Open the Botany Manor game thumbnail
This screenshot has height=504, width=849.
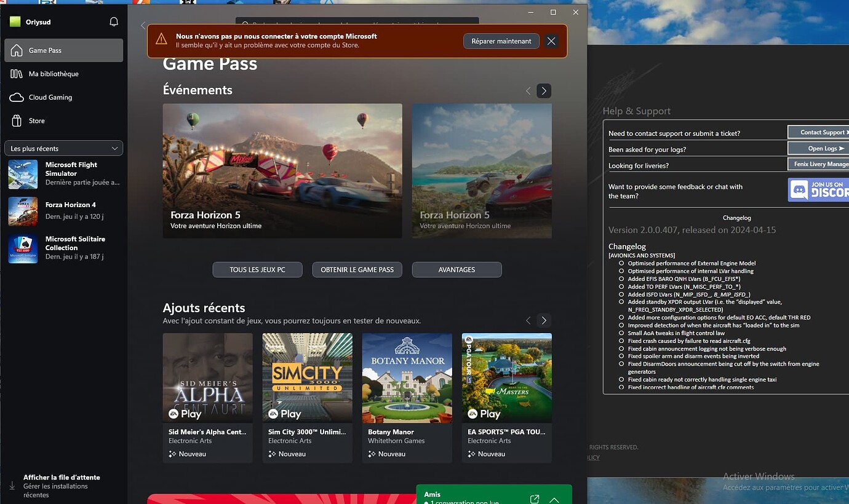(x=407, y=378)
